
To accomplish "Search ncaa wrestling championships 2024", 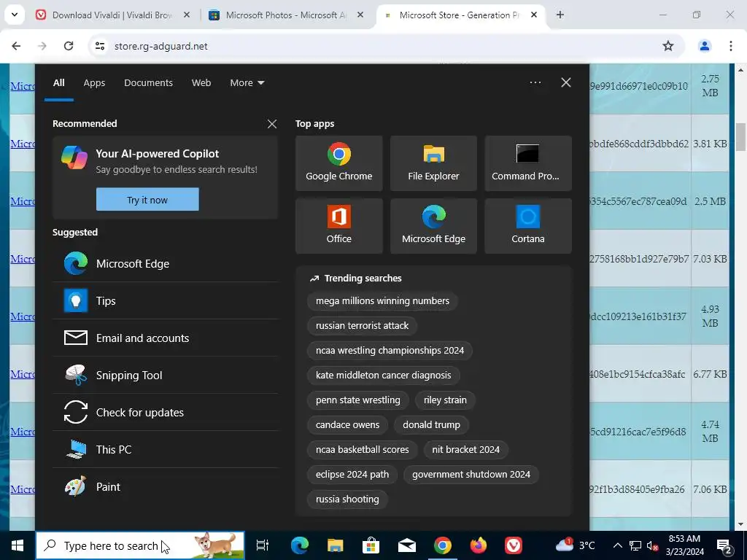I will click(x=390, y=350).
